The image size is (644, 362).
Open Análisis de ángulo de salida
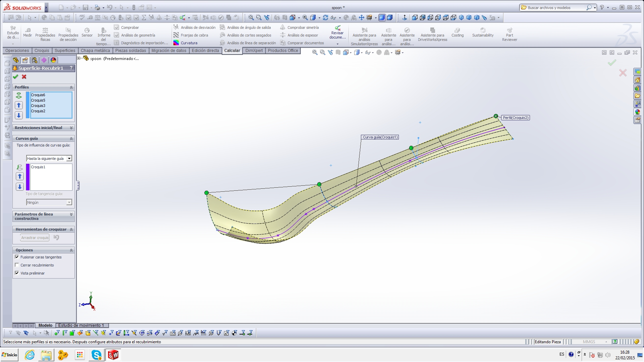tap(249, 27)
